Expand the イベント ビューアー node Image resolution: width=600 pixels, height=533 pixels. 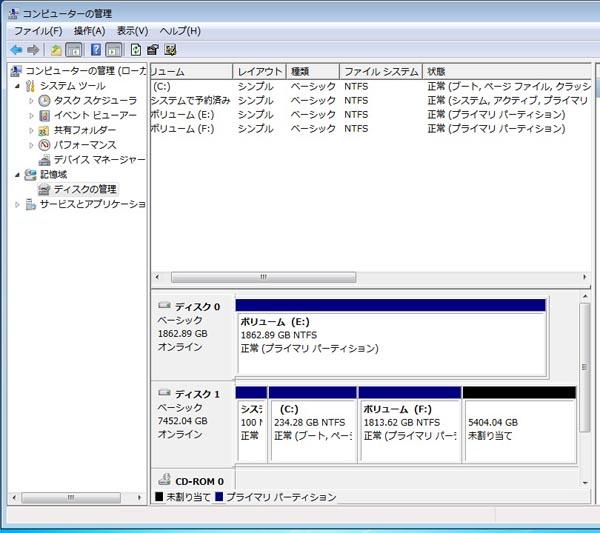[x=31, y=115]
